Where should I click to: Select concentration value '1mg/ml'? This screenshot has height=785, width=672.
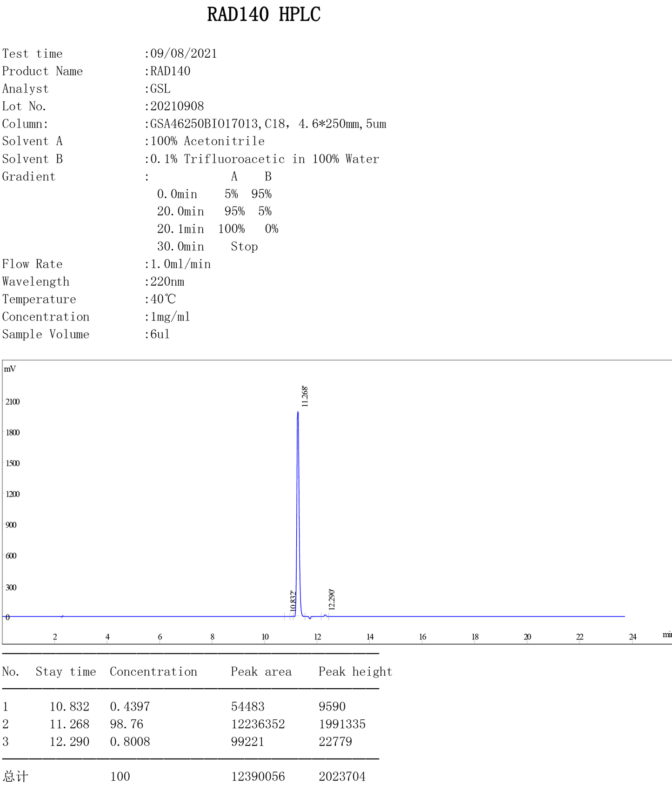(170, 317)
